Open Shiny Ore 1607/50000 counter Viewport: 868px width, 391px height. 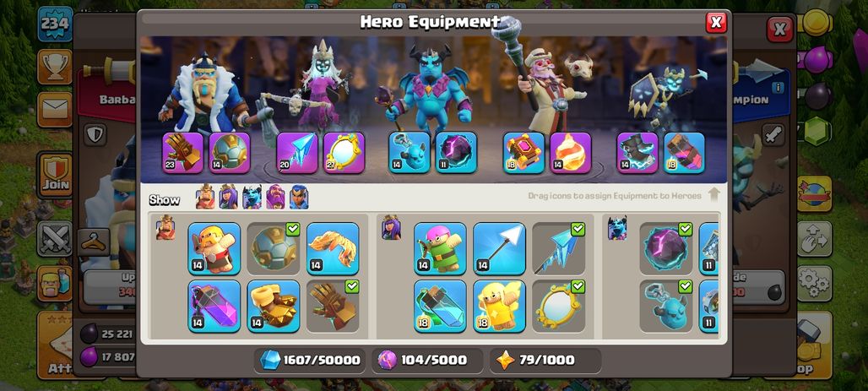[x=311, y=360]
